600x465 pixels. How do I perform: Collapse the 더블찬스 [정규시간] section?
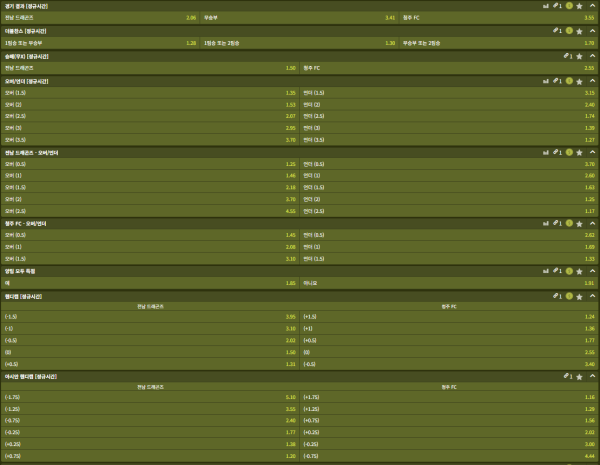[592, 30]
